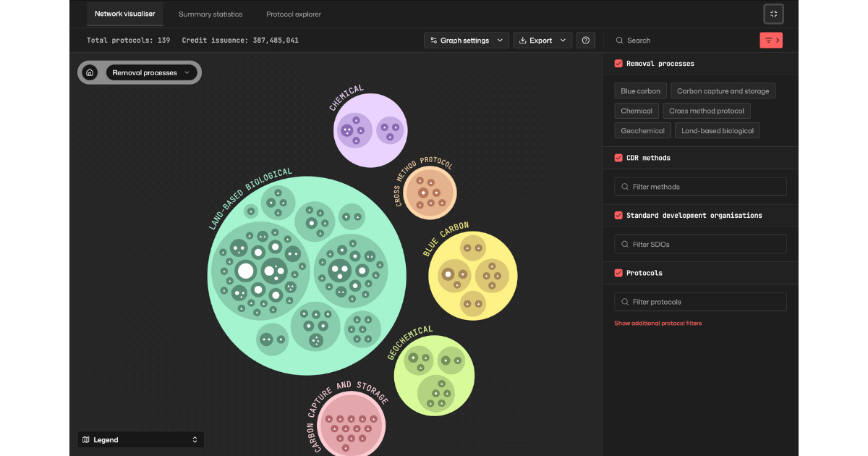This screenshot has width=868, height=456.
Task: Switch to the Summary statistics tab
Action: (x=210, y=14)
